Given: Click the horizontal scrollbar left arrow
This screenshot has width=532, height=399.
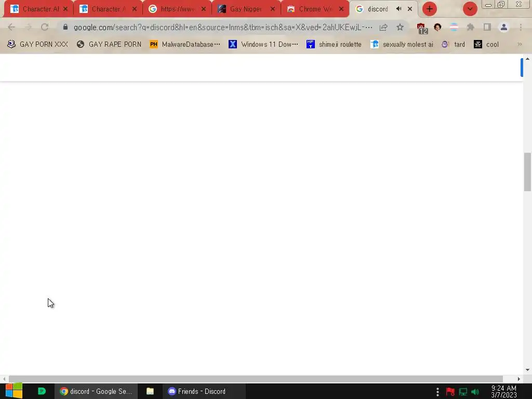Looking at the screenshot, I should (x=4, y=379).
